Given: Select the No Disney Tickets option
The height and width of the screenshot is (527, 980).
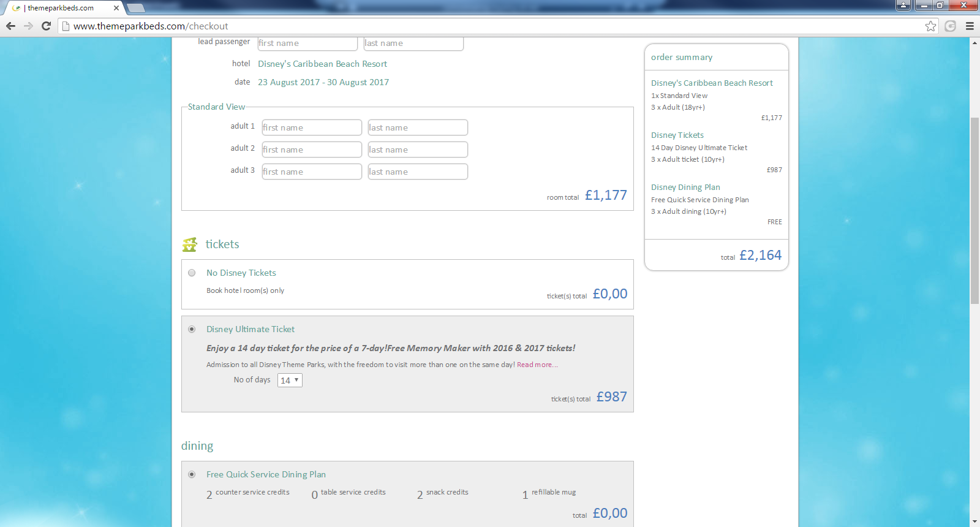Looking at the screenshot, I should point(192,273).
